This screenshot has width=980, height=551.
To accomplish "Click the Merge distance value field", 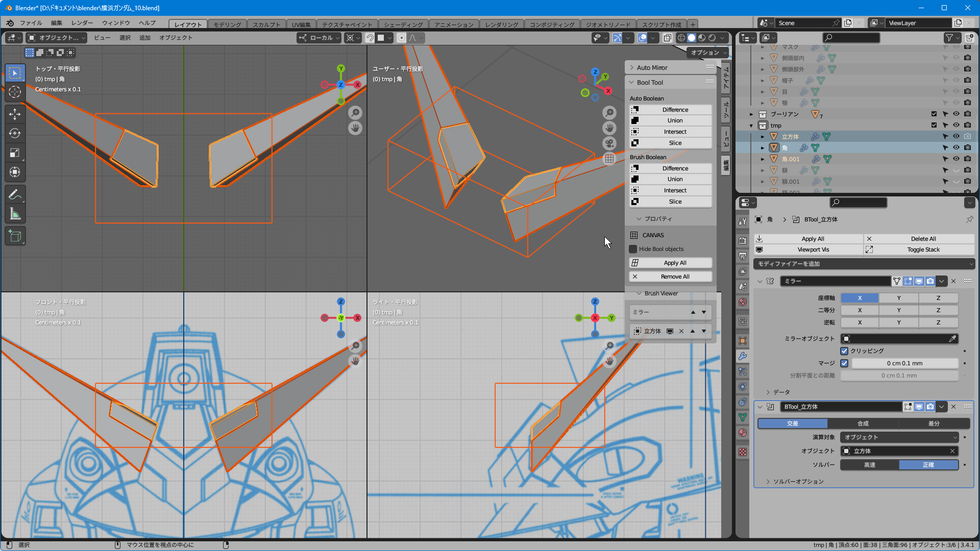I will coord(904,363).
